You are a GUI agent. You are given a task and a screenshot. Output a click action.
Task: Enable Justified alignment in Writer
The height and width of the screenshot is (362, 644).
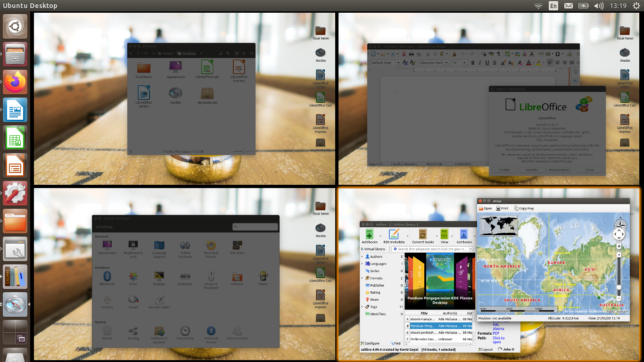[x=572, y=63]
